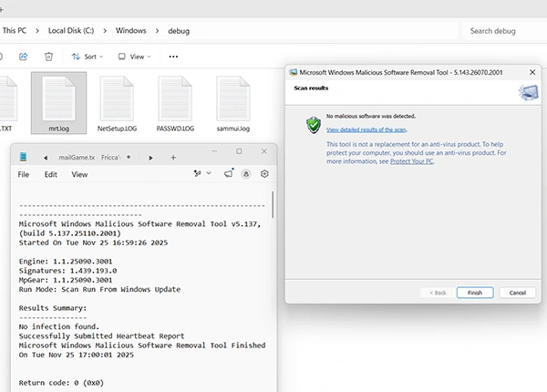Open the Protect Your PC link
Viewport: 547px width, 392px height.
(x=412, y=161)
